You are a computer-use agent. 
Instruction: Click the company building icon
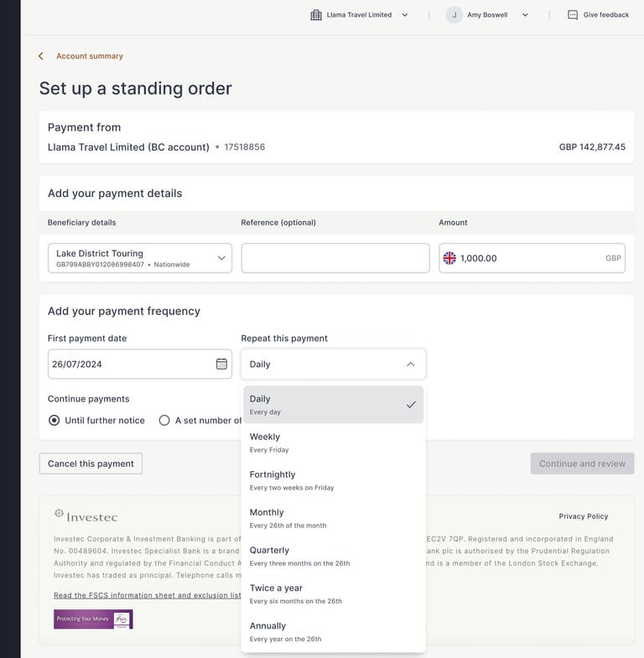pos(316,15)
